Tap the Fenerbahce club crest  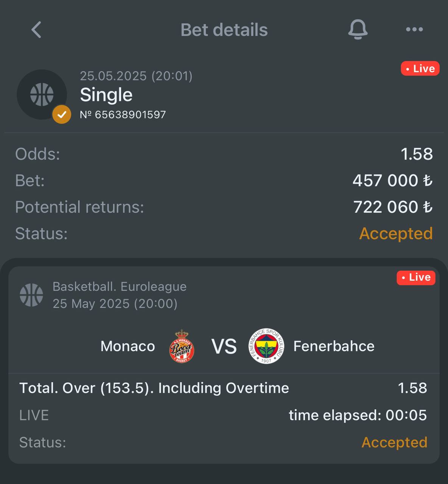click(266, 346)
